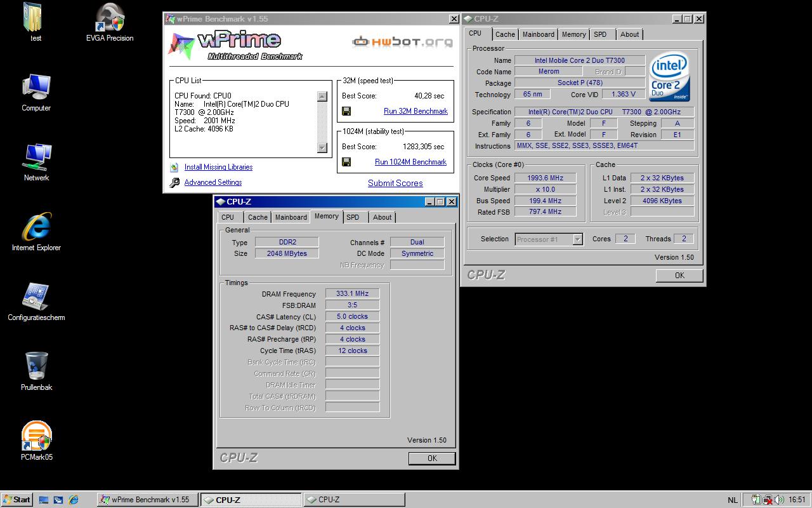Switch to Memory tab in CPU-Z processor window

click(x=573, y=34)
